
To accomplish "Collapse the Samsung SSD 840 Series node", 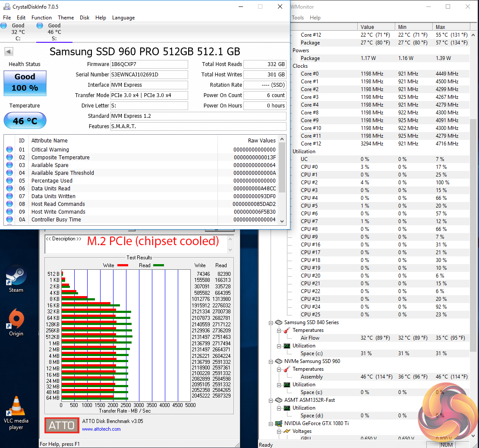I will (x=271, y=323).
